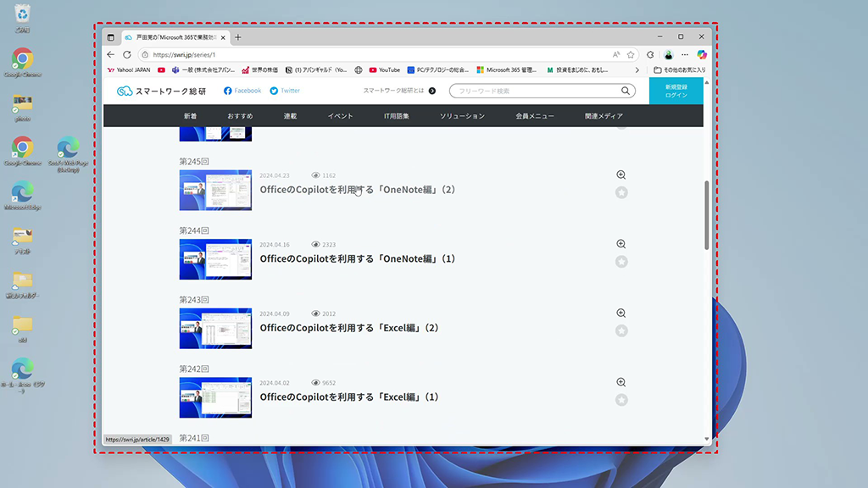The image size is (868, 488).
Task: Select the Recycle Bin desktop icon
Action: click(23, 19)
